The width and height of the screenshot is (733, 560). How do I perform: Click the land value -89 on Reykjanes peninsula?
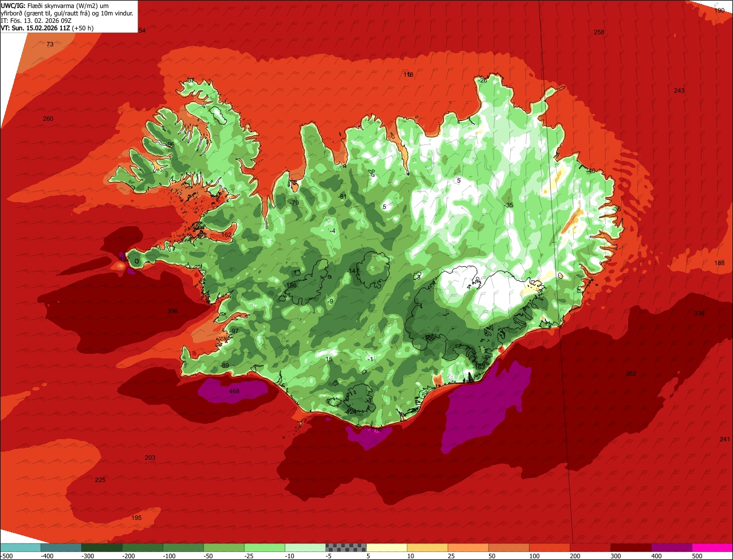coord(224,366)
